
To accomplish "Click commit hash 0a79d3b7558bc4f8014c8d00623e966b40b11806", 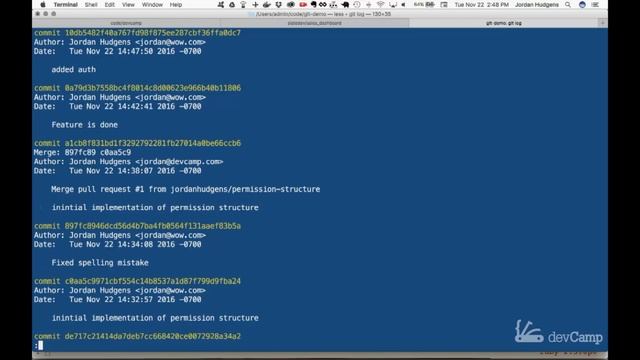I will (153, 88).
